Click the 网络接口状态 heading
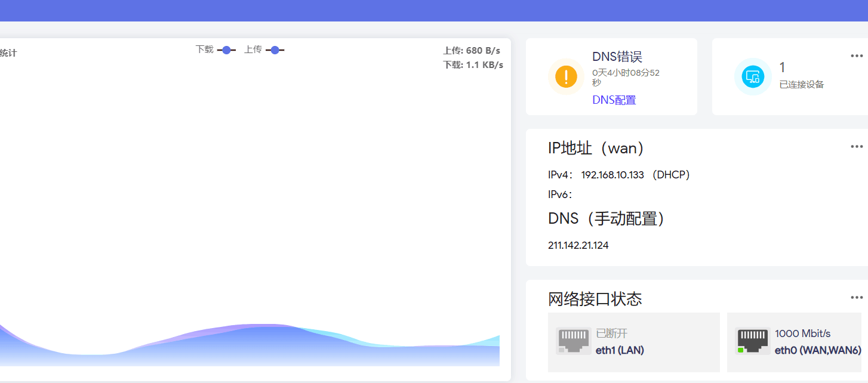 click(595, 299)
